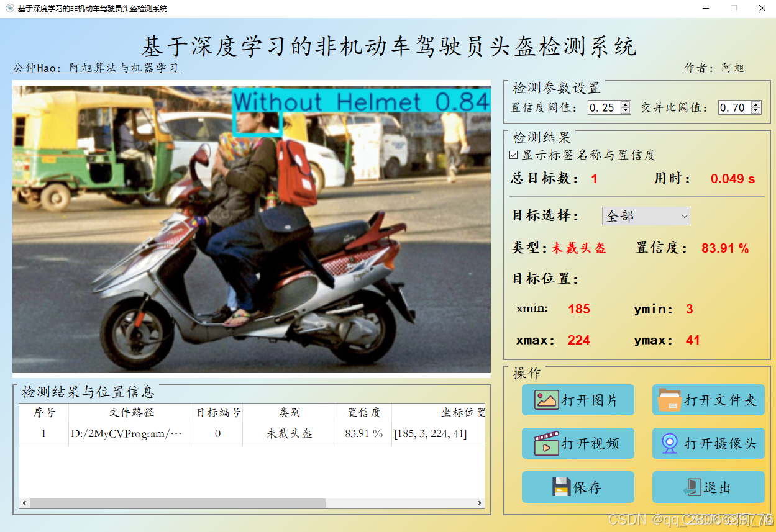The height and width of the screenshot is (532, 776).
Task: Select table cell [185, 3, 224, 41]
Action: coord(439,433)
